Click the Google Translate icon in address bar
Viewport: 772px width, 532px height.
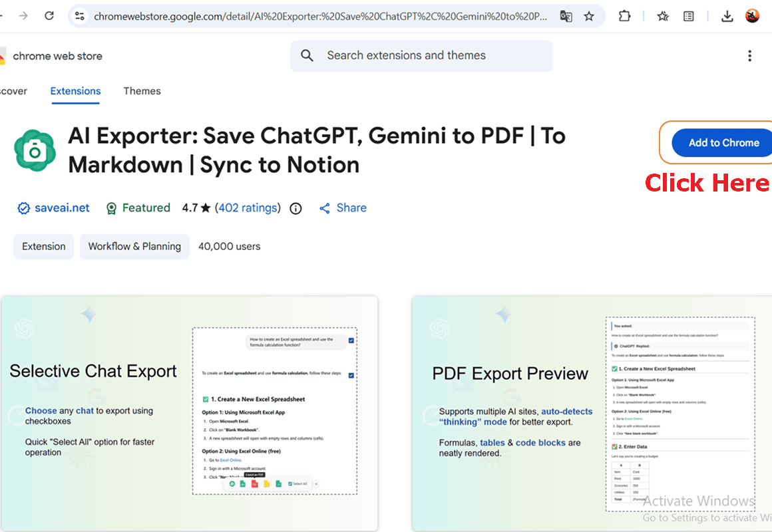click(x=566, y=16)
